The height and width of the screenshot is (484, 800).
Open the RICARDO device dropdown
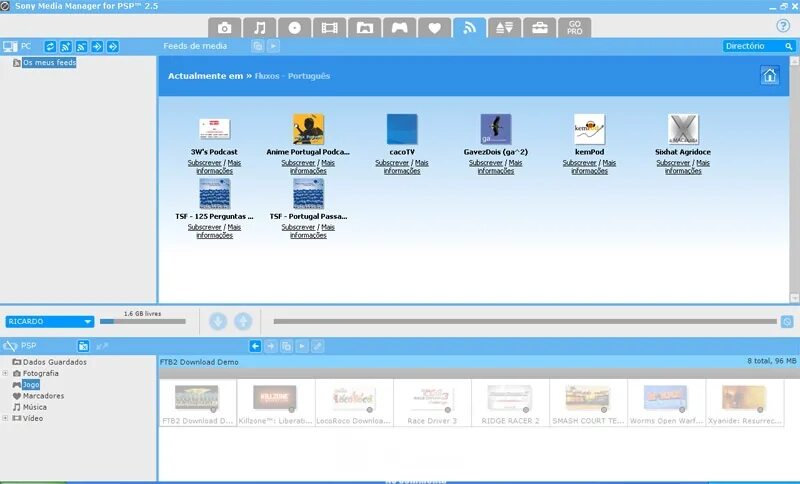point(49,322)
